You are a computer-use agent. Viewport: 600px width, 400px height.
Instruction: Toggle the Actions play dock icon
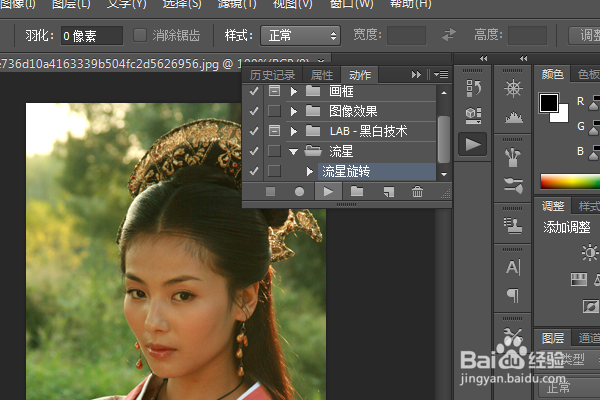tap(473, 144)
